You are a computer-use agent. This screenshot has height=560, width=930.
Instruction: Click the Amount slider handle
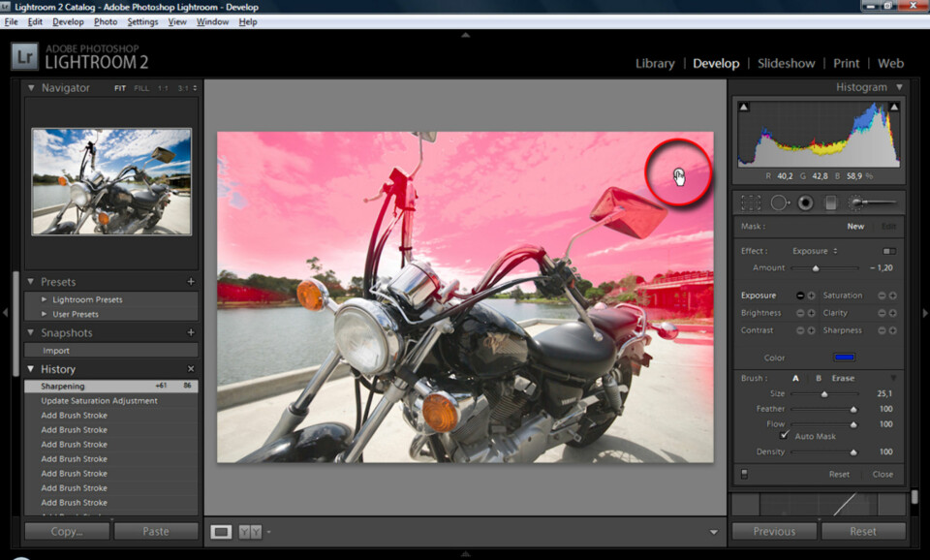pyautogui.click(x=816, y=268)
